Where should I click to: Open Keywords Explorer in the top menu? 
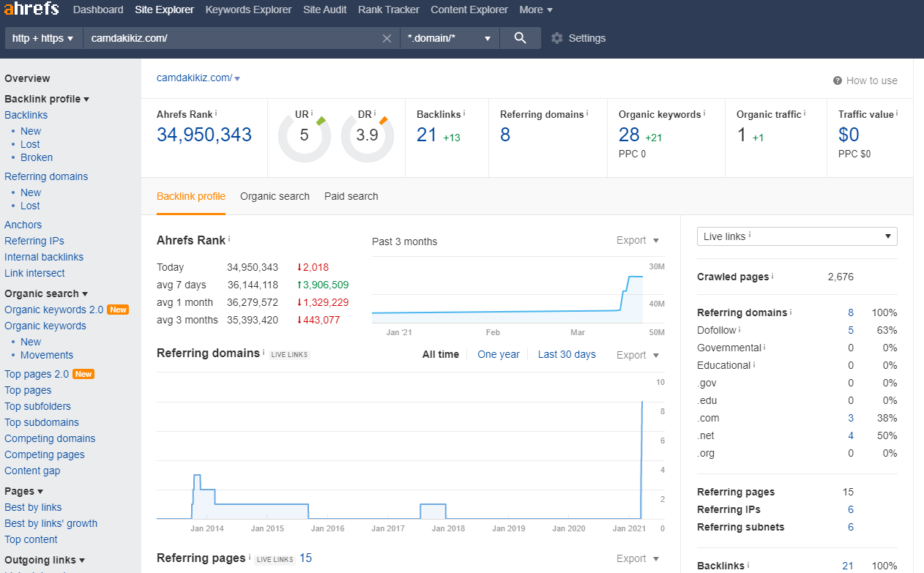click(248, 10)
